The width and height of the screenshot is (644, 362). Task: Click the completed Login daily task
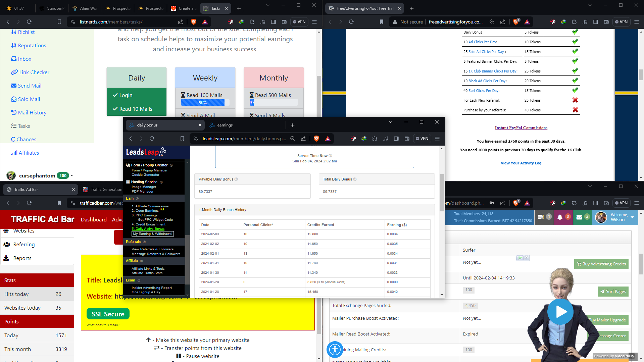point(137,95)
